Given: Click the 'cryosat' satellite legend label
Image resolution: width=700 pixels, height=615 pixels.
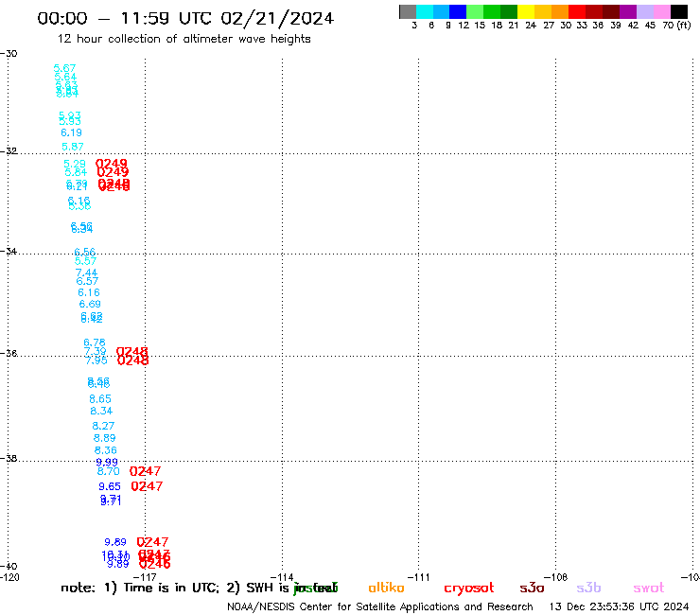Looking at the screenshot, I should coord(469,589).
